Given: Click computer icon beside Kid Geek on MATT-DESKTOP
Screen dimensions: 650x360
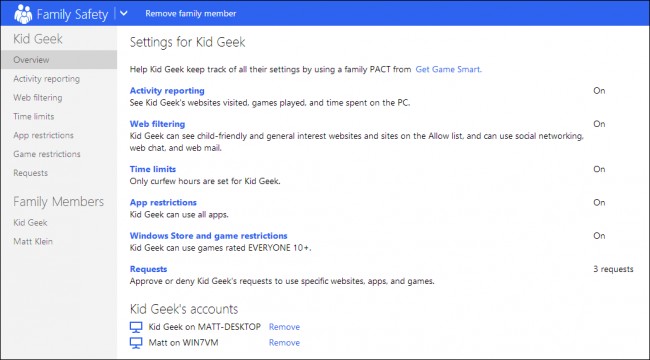Looking at the screenshot, I should tap(136, 327).
